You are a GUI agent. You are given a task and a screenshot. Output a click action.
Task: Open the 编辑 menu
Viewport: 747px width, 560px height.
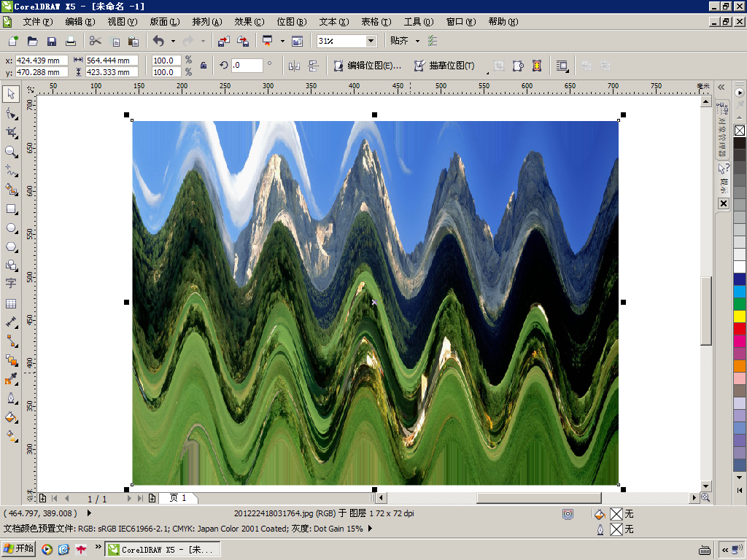point(80,22)
